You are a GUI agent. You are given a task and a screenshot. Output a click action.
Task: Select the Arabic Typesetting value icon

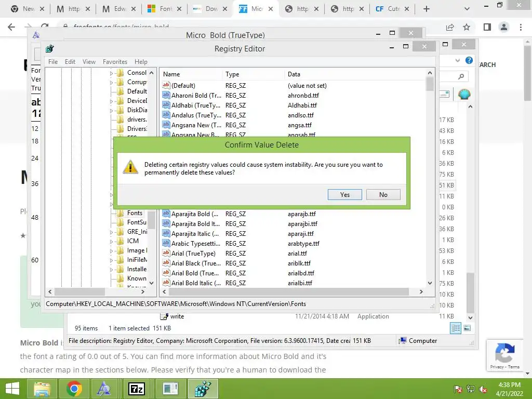[166, 243]
